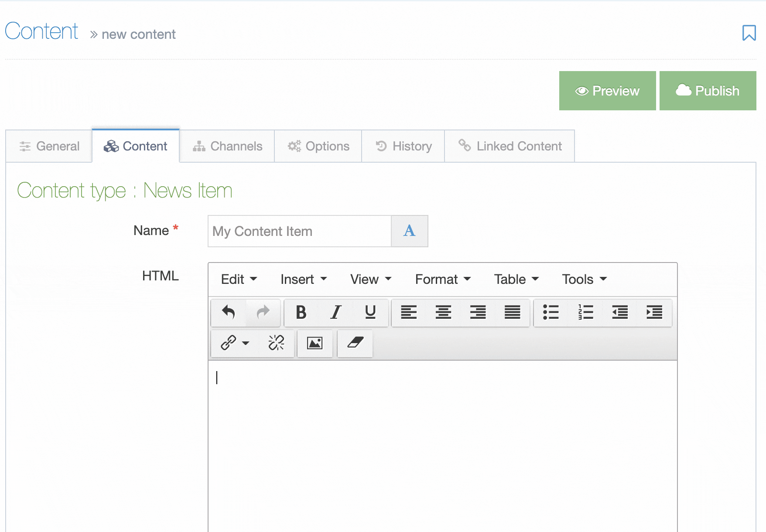
Task: Publish the new content
Action: click(x=708, y=91)
